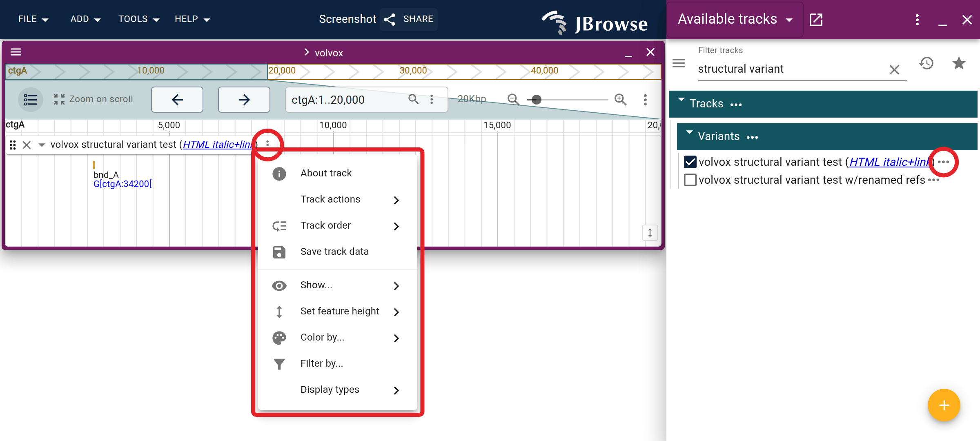Pan left with the back arrow
This screenshot has height=441, width=980.
coord(177,100)
